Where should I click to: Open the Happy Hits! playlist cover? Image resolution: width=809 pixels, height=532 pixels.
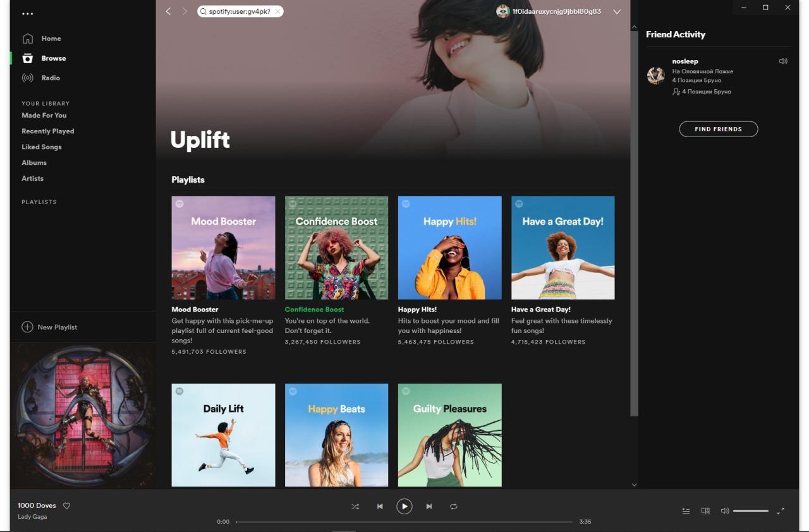pyautogui.click(x=449, y=248)
